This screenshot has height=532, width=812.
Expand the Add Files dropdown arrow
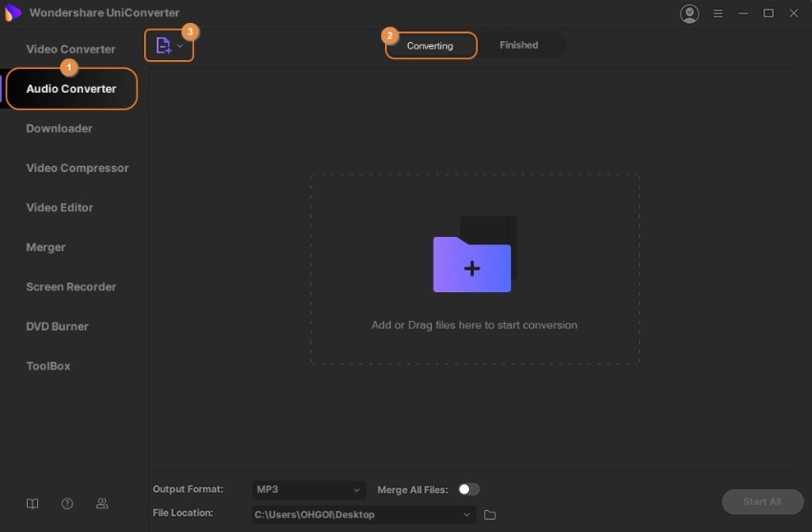tap(180, 46)
